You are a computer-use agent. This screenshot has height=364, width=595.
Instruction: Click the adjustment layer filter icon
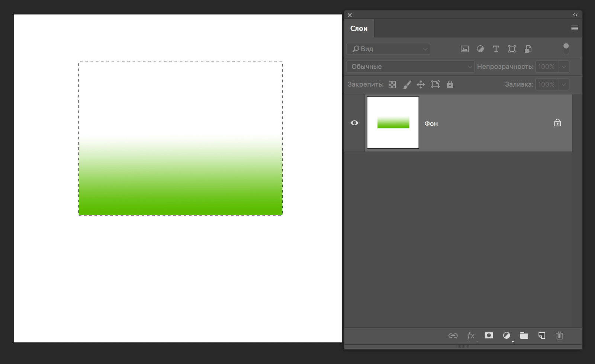480,49
